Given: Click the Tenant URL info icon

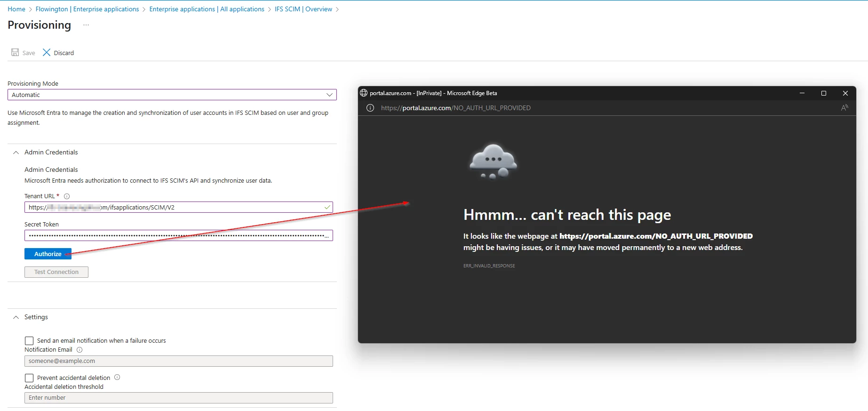Looking at the screenshot, I should coord(67,196).
